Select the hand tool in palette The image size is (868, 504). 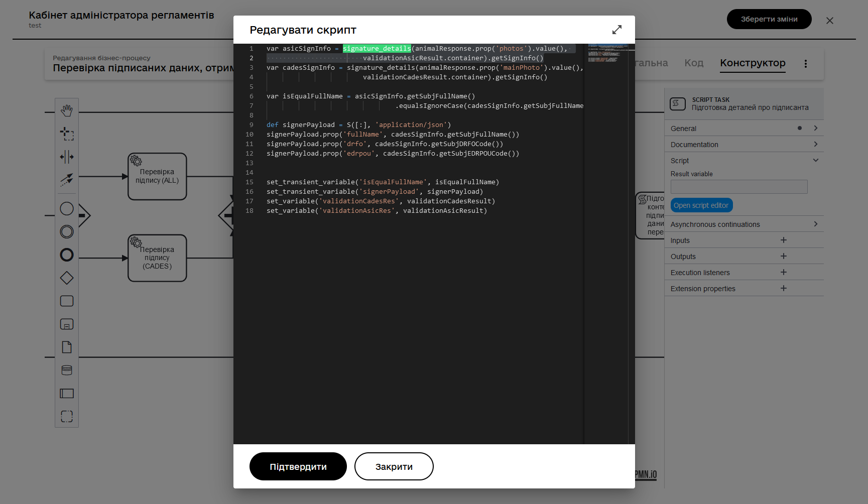pyautogui.click(x=67, y=110)
